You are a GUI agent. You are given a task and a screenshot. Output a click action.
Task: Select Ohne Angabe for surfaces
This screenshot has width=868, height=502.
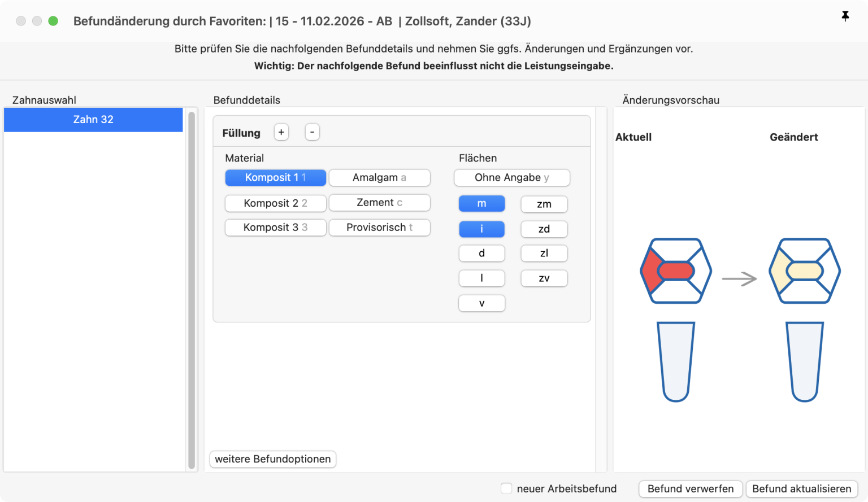[511, 178]
